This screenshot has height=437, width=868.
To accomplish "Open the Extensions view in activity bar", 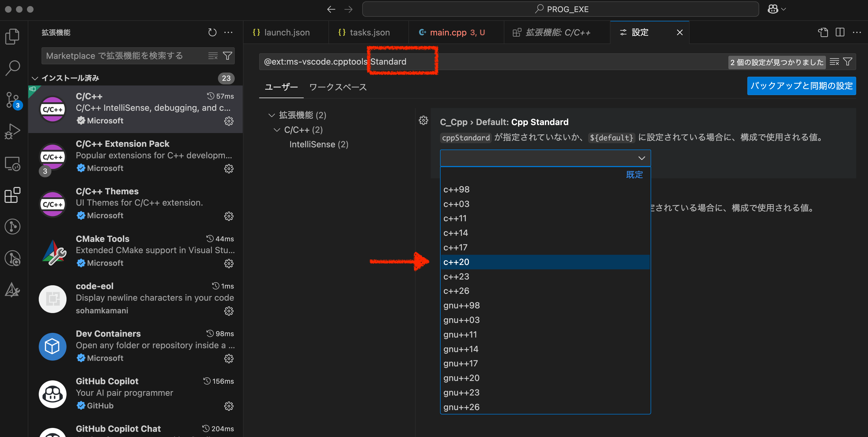I will click(x=13, y=195).
